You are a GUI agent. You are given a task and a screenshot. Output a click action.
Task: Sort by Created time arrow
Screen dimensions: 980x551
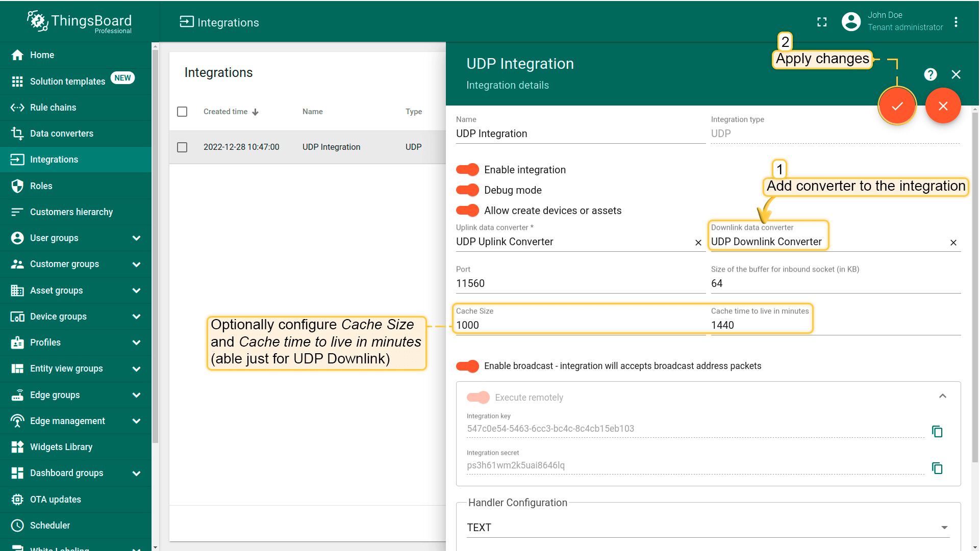pyautogui.click(x=256, y=112)
